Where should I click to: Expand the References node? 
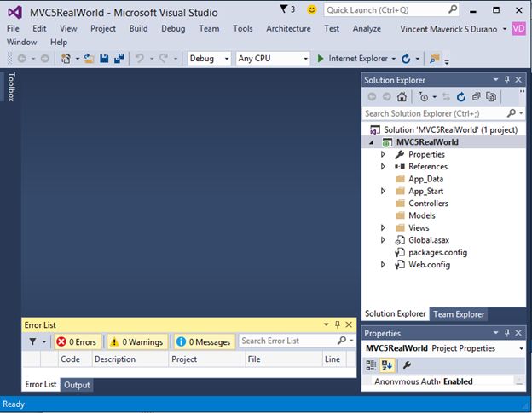tap(383, 167)
